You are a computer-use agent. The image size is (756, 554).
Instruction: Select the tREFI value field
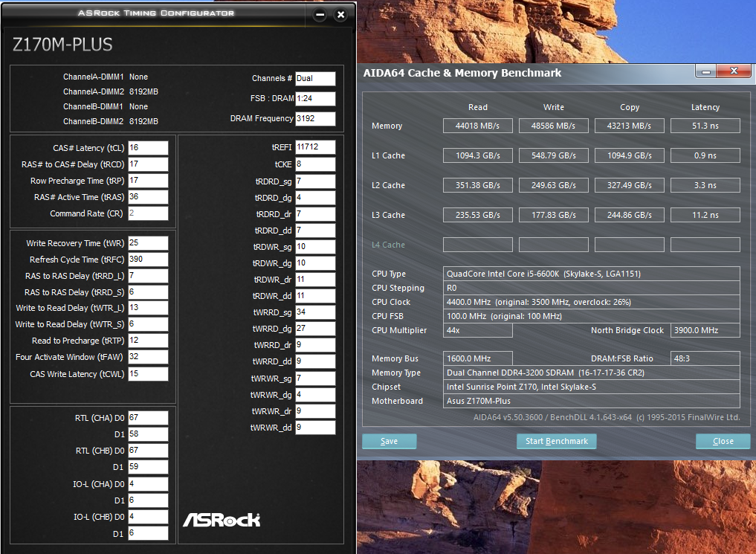(315, 147)
